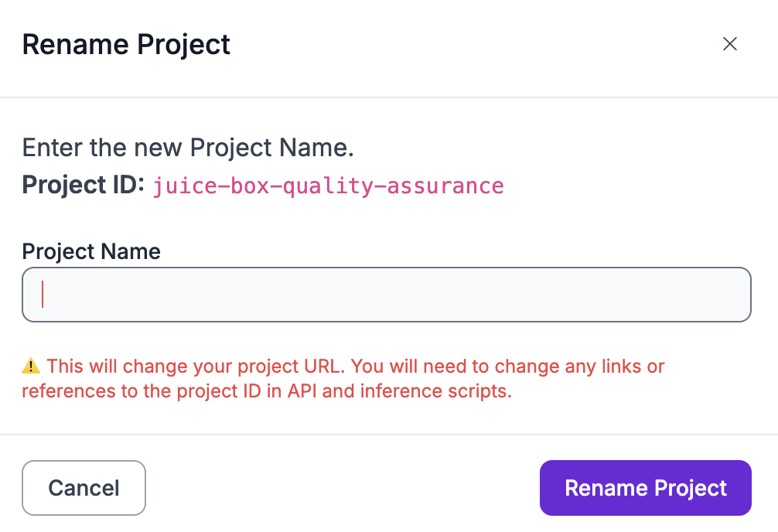Confirm with the purple Rename Project button
This screenshot has width=778, height=532.
[645, 488]
